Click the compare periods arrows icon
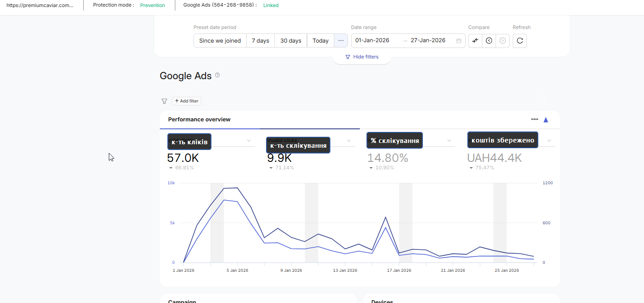Image resolution: width=644 pixels, height=303 pixels. tap(475, 41)
